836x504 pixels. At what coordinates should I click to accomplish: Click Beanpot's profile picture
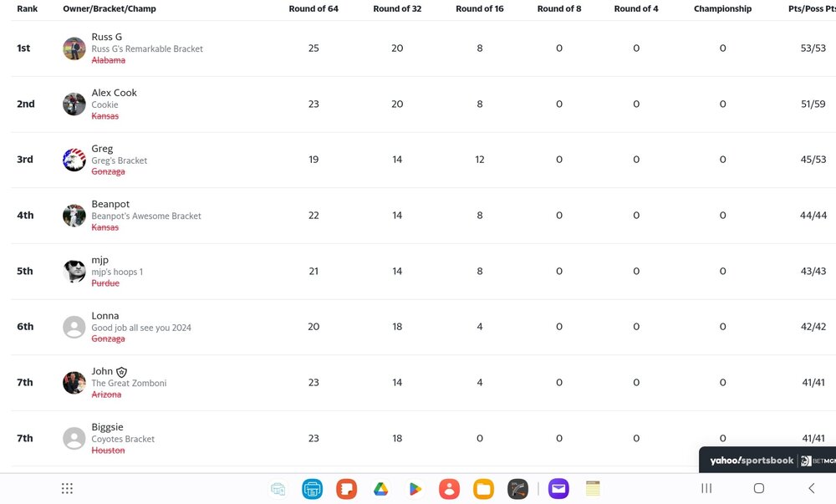[74, 216]
